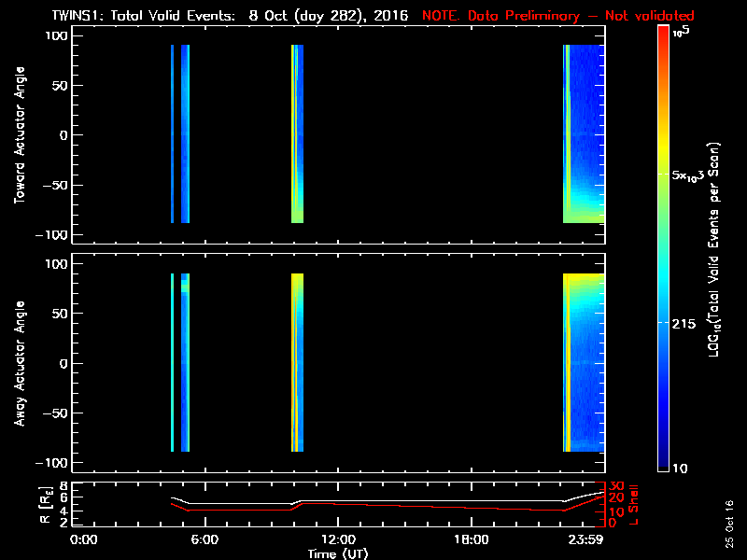
Task: Click the dark blue bottom of the color bar
Action: (x=663, y=465)
